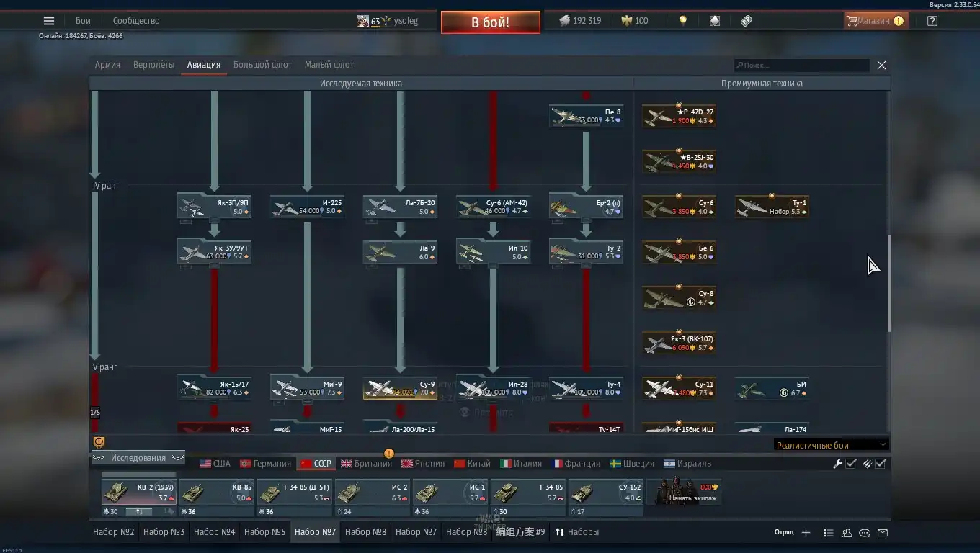Open Реалистичные бои game mode dropdown
This screenshot has width=980, height=553.
tap(831, 445)
